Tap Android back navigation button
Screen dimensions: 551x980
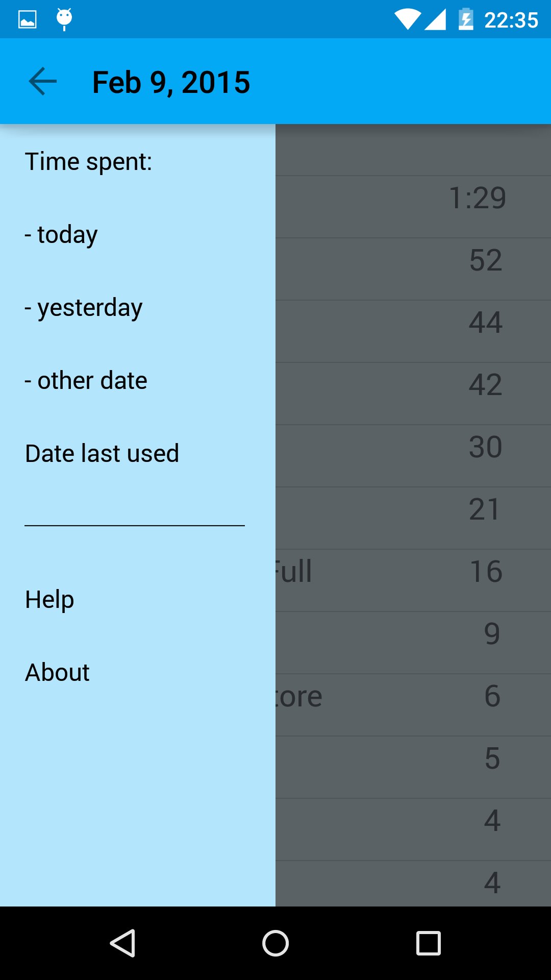pos(122,943)
